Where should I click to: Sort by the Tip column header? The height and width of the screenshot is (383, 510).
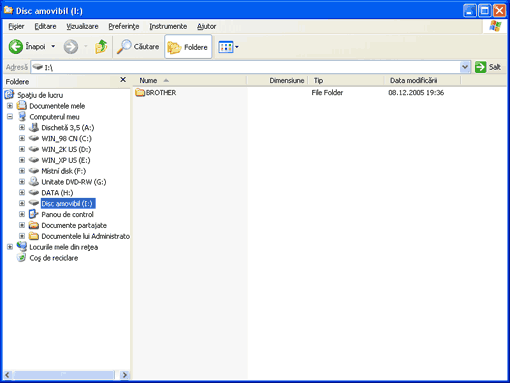point(346,80)
